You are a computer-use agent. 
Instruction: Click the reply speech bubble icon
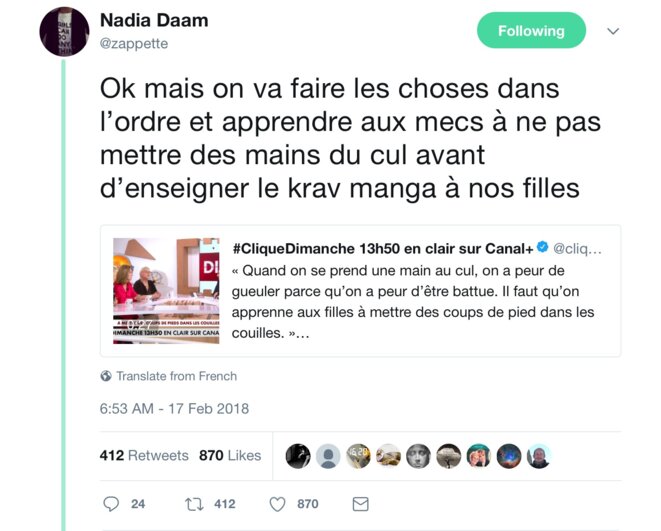[111, 504]
